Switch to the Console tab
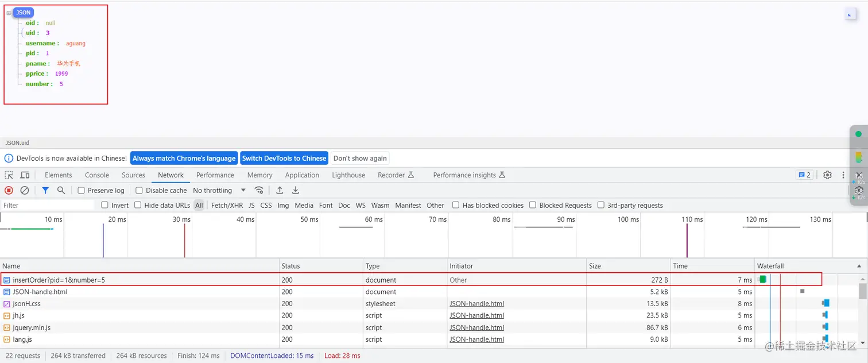 (x=97, y=175)
